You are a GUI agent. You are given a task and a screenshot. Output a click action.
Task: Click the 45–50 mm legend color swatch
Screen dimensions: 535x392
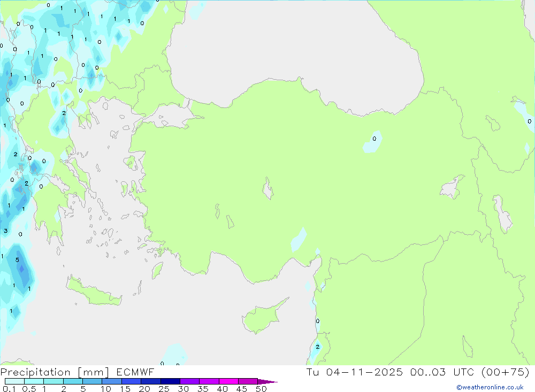click(248, 381)
